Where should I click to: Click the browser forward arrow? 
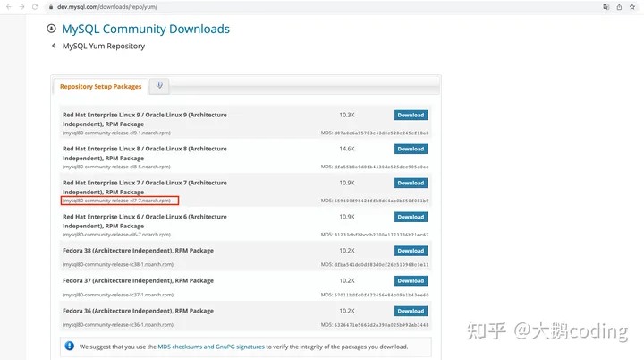point(21,6)
